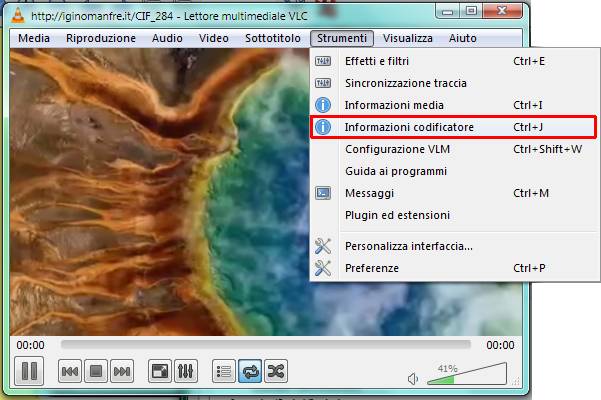
Task: Minimize the VLC window
Action: tap(447, 11)
